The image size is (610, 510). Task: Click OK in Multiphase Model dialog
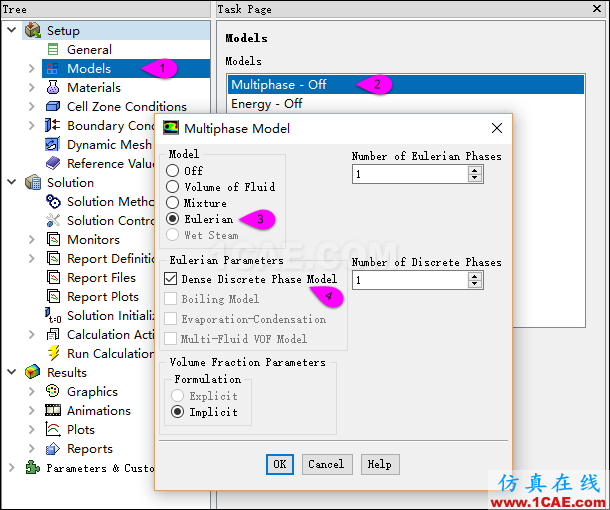280,464
